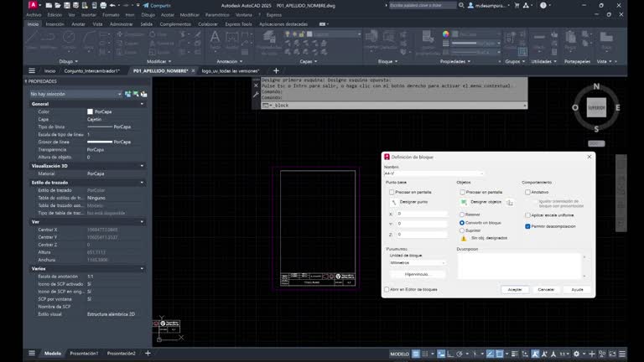Click the Color PorCapa swatch property

pos(90,111)
